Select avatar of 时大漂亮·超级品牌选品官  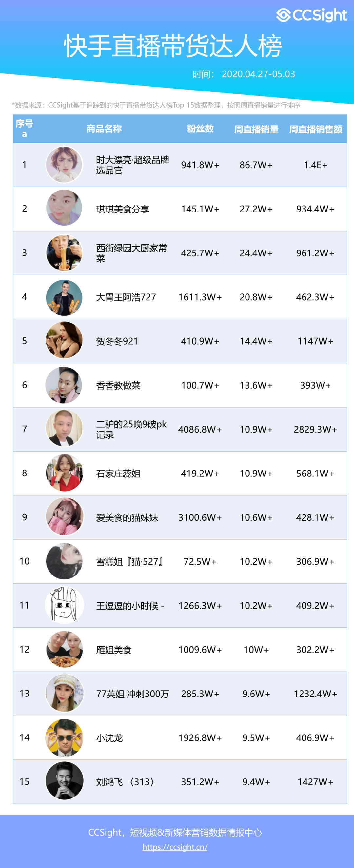point(64,165)
